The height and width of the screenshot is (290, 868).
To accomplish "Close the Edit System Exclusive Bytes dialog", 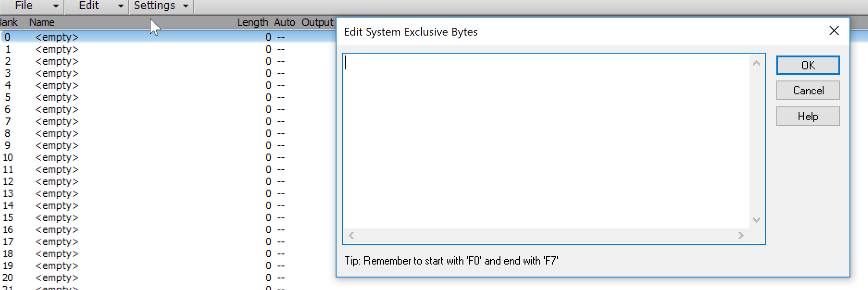I will 834,31.
